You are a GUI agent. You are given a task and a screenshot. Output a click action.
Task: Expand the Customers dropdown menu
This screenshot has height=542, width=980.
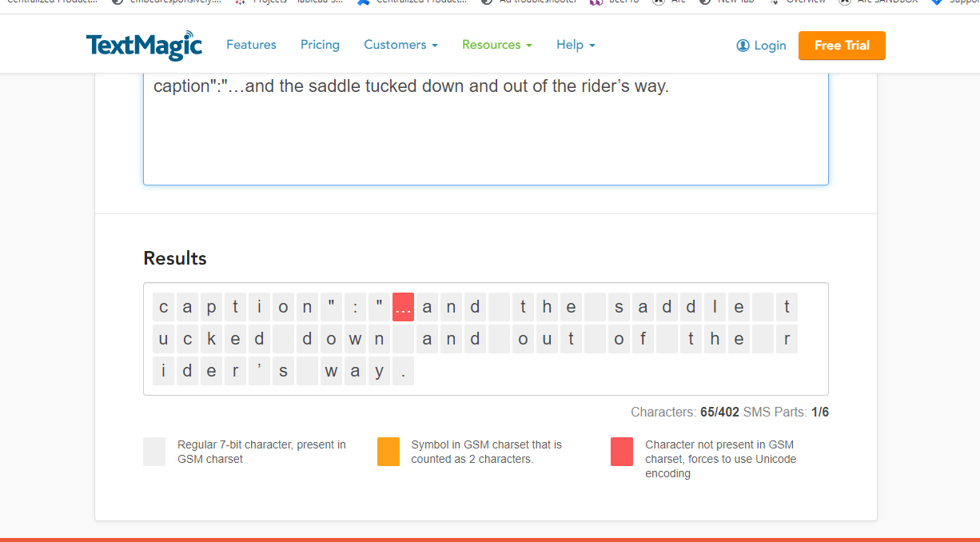click(x=400, y=45)
